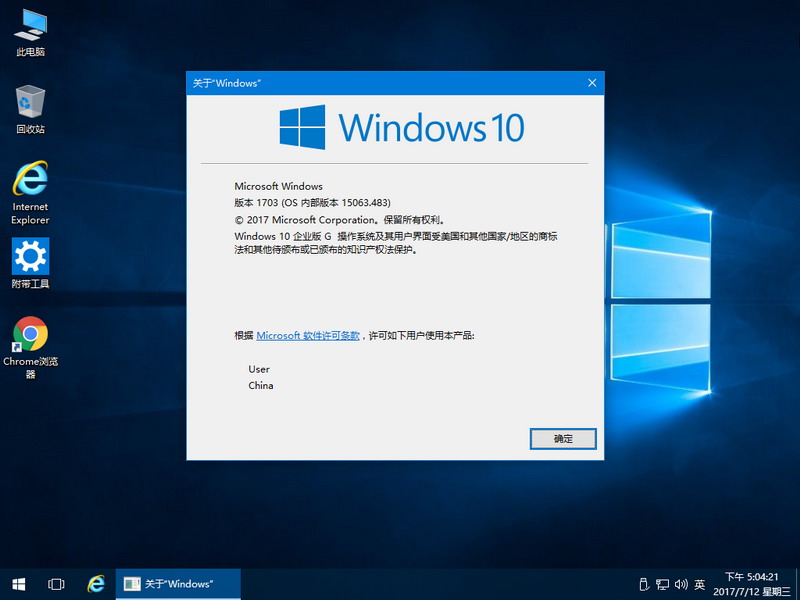The width and height of the screenshot is (800, 600).
Task: Launch Internet Explorer from the taskbar
Action: click(95, 584)
